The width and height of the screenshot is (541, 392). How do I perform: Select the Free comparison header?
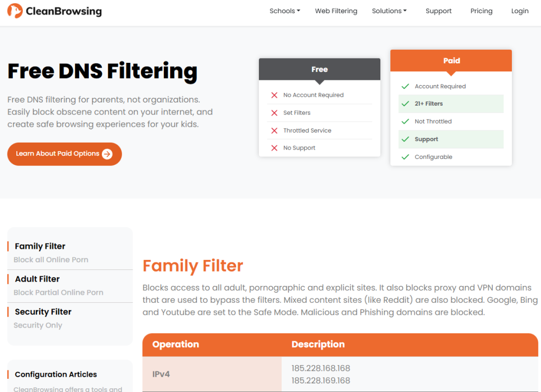(x=319, y=69)
